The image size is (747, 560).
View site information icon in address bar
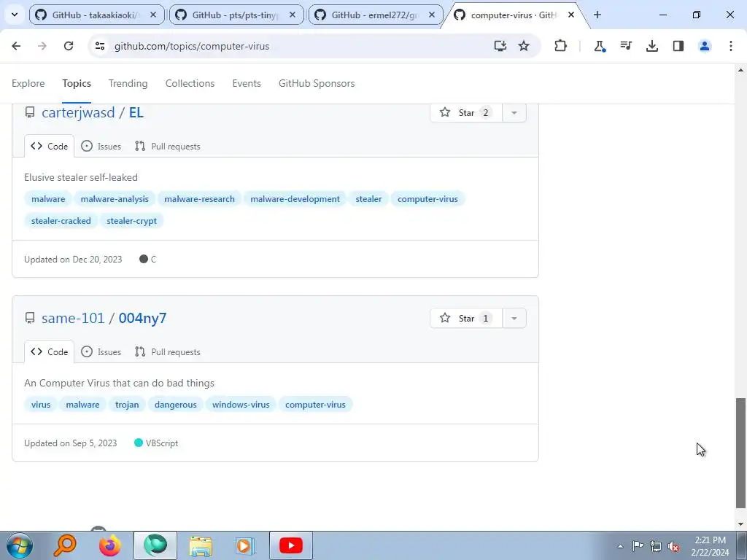coord(100,46)
